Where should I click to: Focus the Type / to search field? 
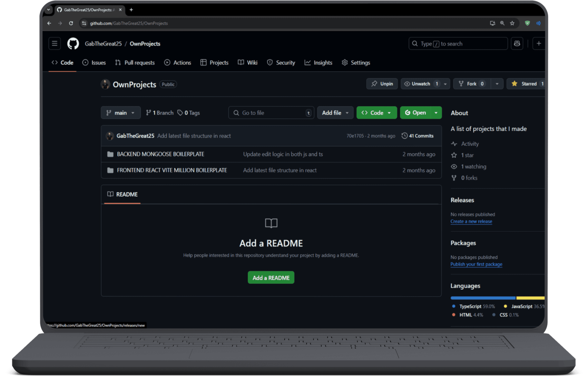(458, 44)
